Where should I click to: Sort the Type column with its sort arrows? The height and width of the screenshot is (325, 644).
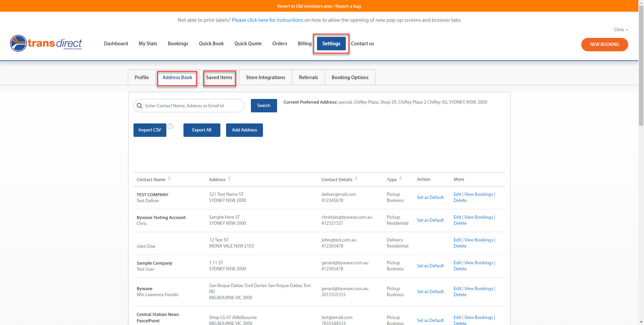pyautogui.click(x=400, y=179)
